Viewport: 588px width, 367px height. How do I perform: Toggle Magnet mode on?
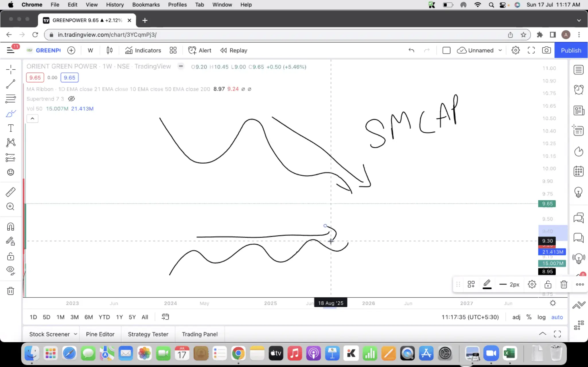11,227
